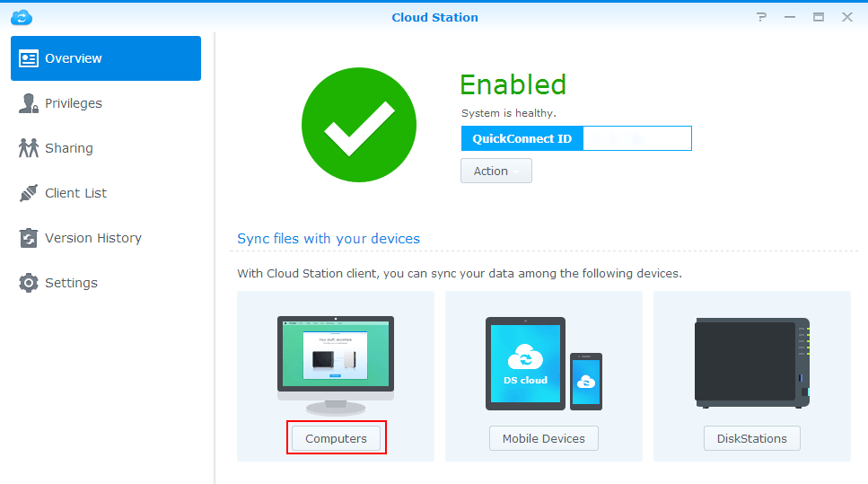Click the Overview sidebar icon
868x484 pixels.
28,58
